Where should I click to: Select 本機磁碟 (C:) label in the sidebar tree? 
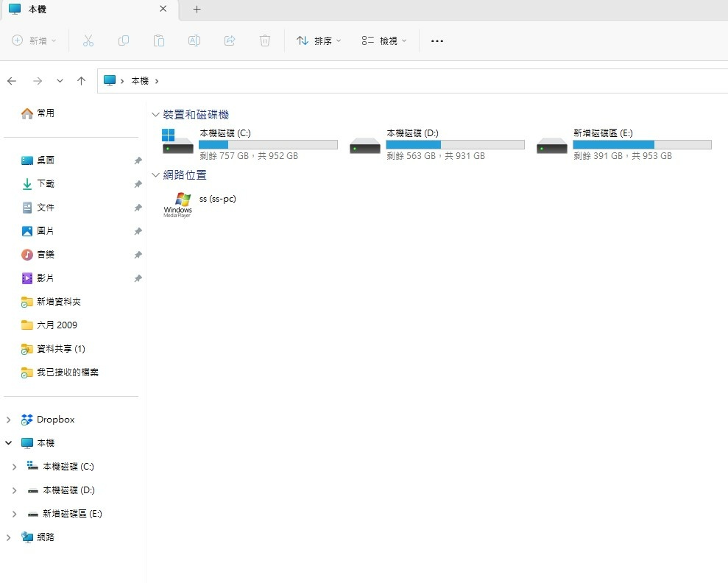click(x=68, y=467)
